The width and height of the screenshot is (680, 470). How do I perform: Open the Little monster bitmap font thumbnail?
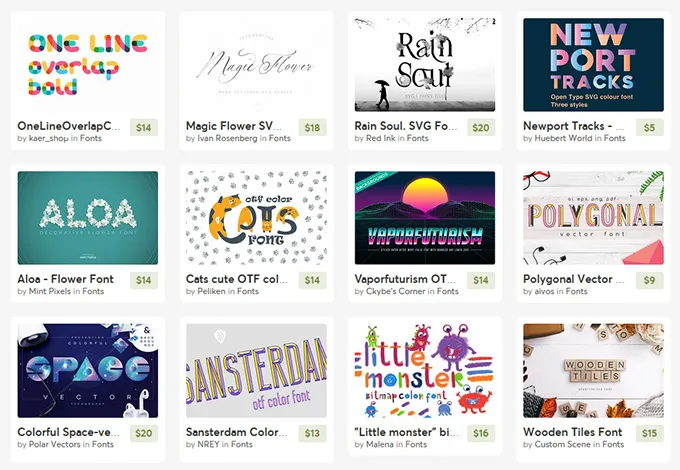click(x=425, y=371)
